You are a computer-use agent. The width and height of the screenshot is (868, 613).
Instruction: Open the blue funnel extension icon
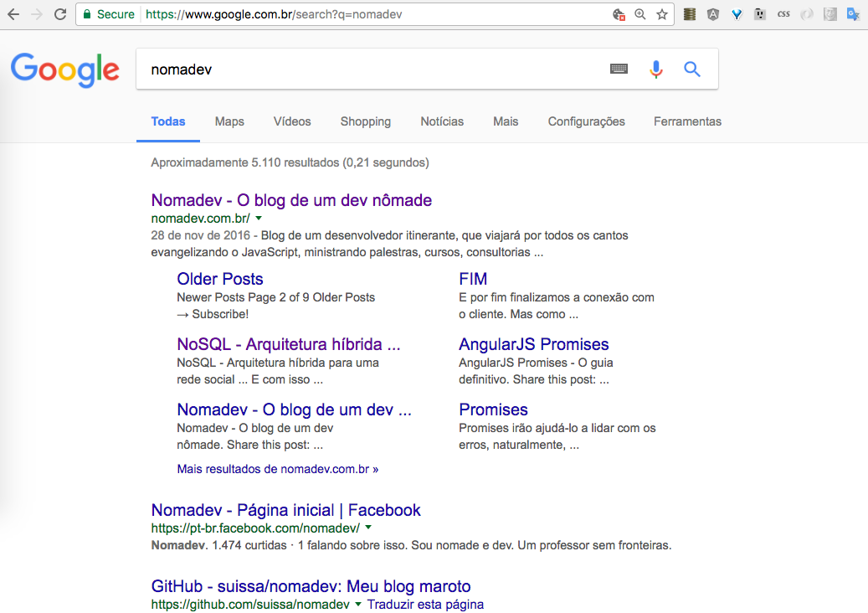737,14
